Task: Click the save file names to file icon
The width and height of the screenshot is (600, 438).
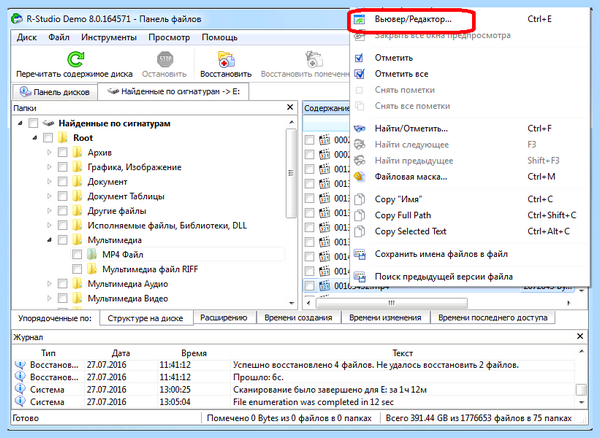Action: 359,254
